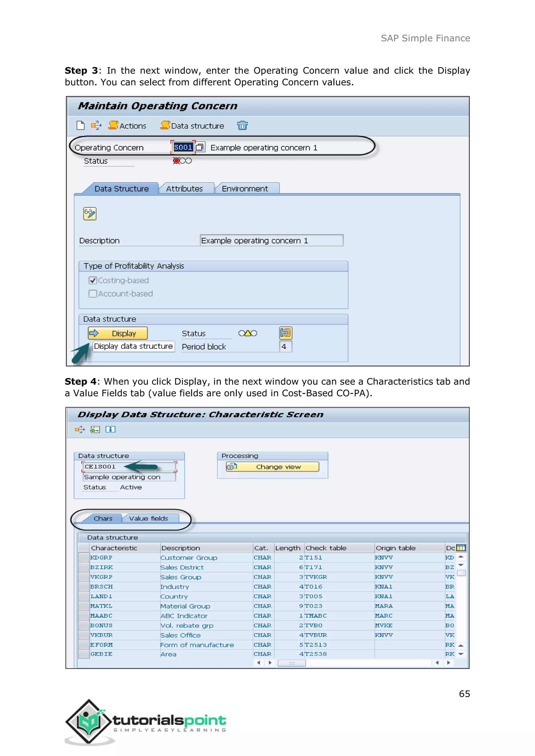Click the Check table column header
This screenshot has width=535, height=756.
339,548
